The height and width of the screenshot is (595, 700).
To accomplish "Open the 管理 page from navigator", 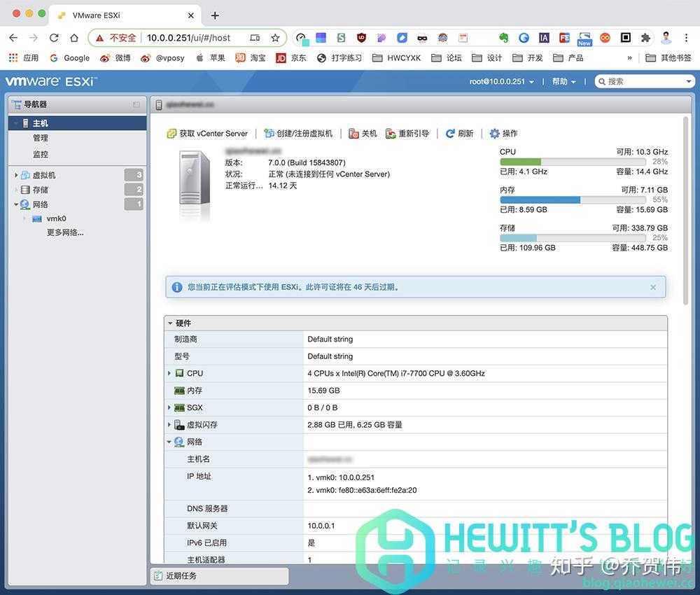I will tap(41, 139).
